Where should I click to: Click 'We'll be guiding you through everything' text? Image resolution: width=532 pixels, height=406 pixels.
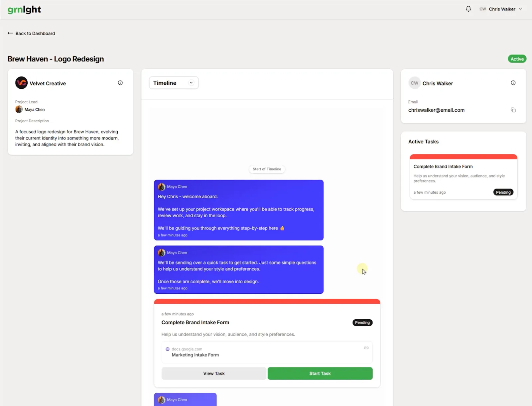[221, 228]
